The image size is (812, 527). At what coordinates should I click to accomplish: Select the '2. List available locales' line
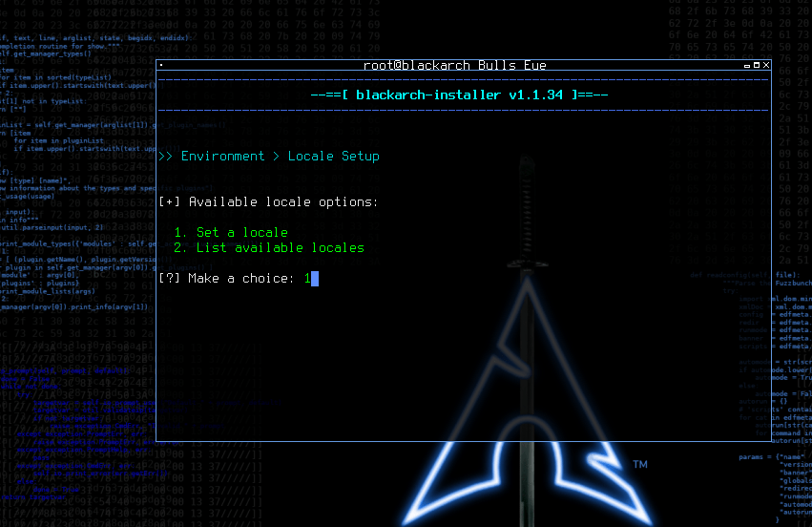[269, 247]
